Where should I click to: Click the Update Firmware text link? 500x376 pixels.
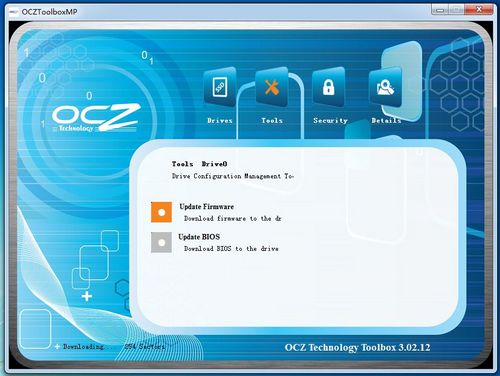tap(207, 207)
